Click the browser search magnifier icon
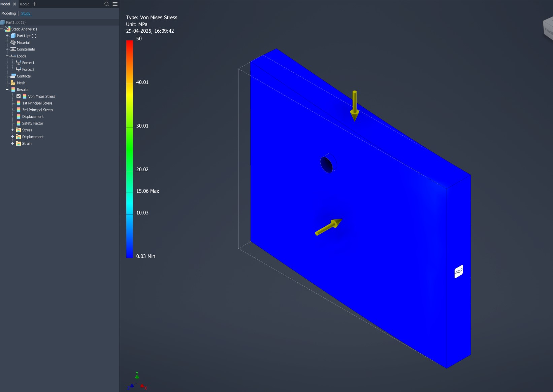This screenshot has width=553, height=392. click(107, 4)
